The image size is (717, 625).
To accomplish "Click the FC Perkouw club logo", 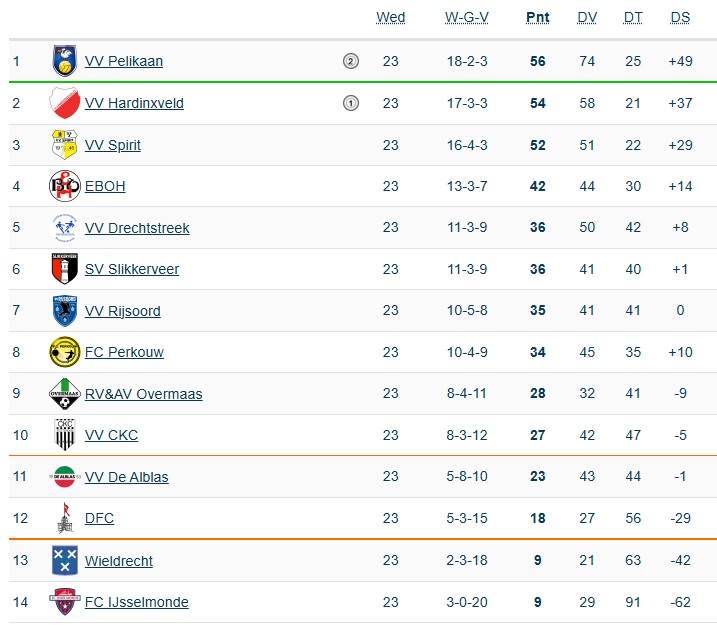I will coord(64,352).
